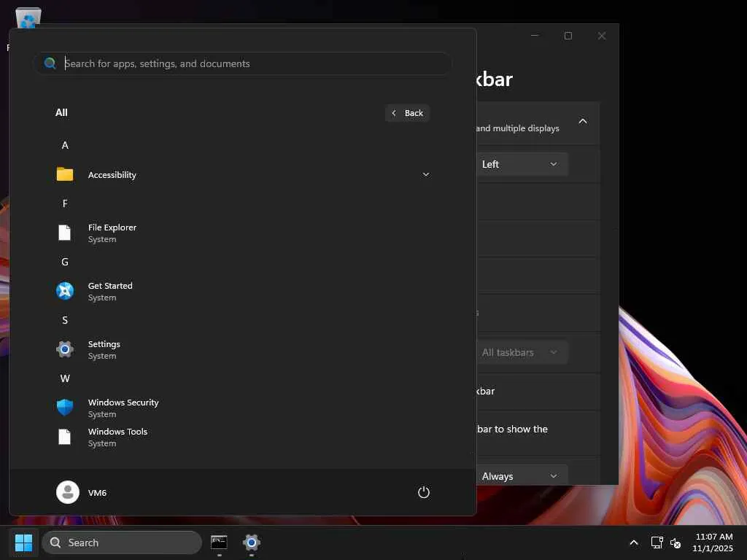This screenshot has height=560, width=747.
Task: Open the Left taskbar alignment dropdown
Action: click(521, 164)
